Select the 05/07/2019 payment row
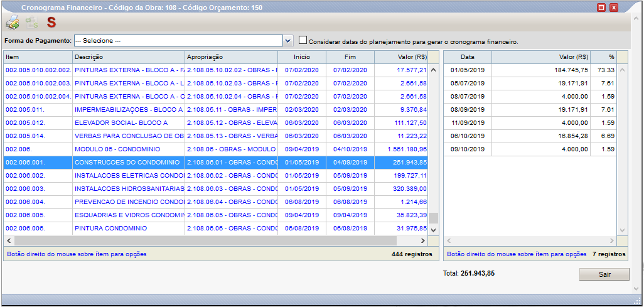 (530, 83)
